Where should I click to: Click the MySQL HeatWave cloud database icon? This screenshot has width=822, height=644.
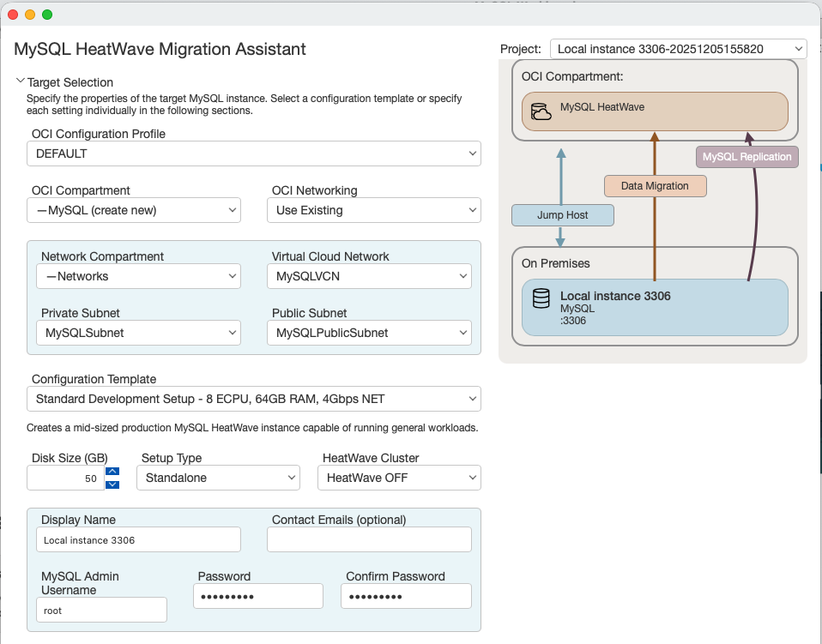click(x=541, y=112)
